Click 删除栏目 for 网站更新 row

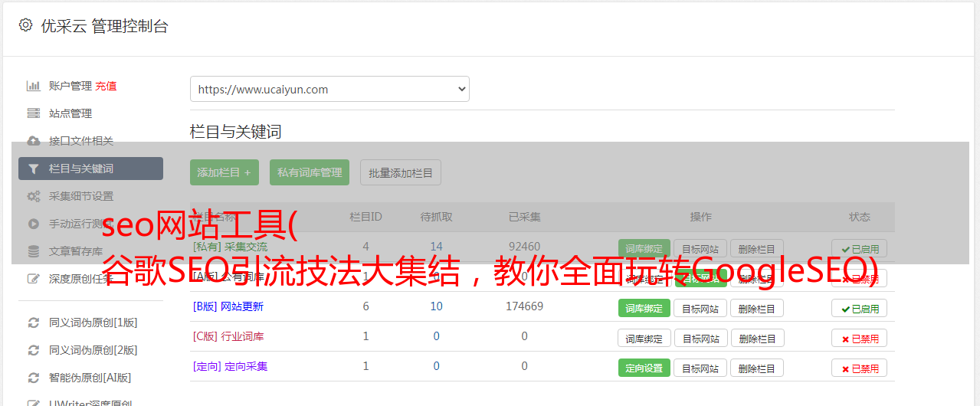coord(757,308)
